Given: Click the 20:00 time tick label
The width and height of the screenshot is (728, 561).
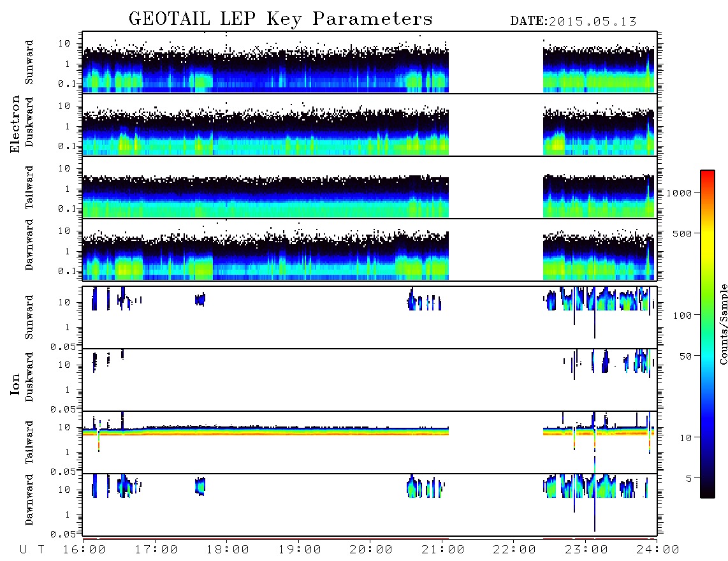Looking at the screenshot, I should (371, 550).
